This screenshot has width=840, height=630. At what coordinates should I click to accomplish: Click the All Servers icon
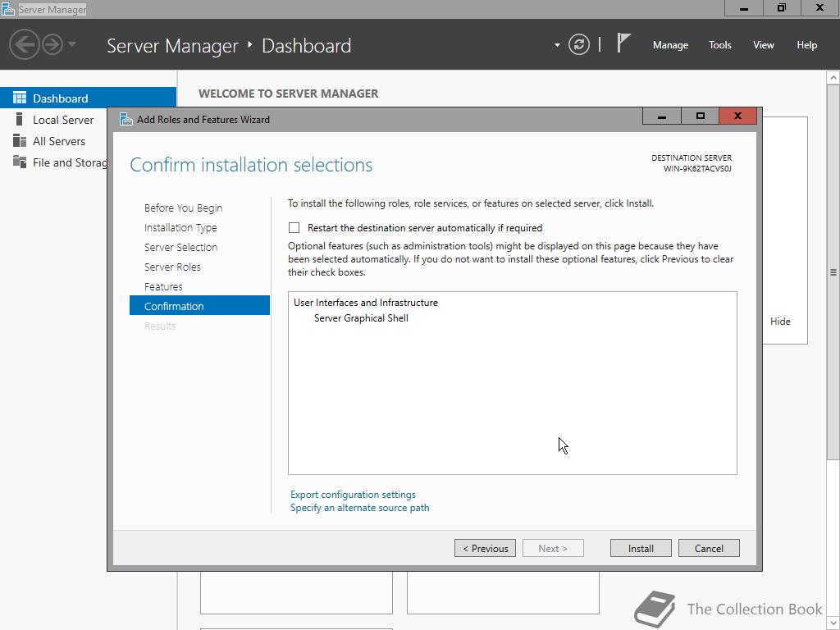[x=20, y=140]
